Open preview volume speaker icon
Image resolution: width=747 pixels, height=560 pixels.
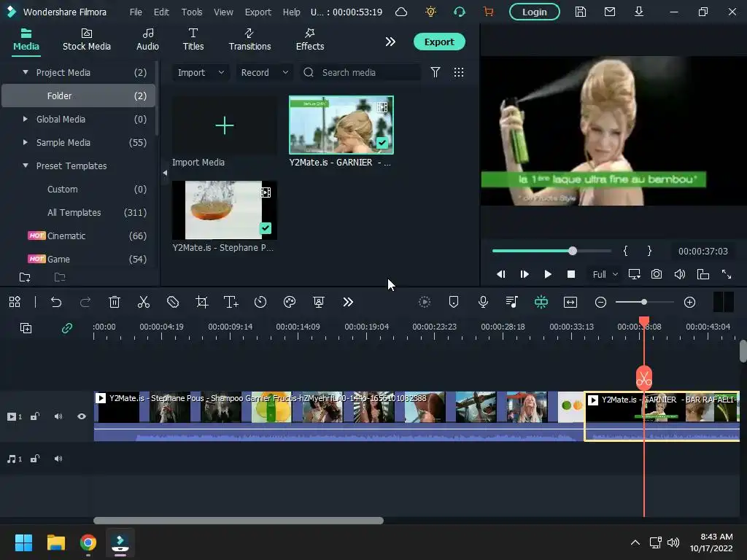point(680,274)
